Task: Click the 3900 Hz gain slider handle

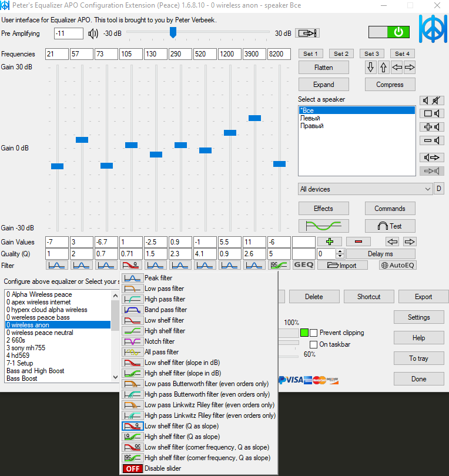Action: coord(254,118)
